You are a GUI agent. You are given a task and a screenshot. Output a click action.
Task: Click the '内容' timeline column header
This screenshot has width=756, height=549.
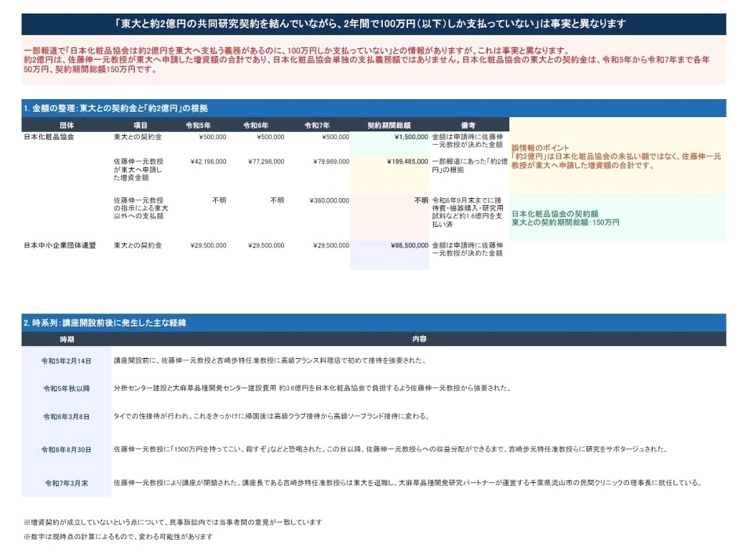(419, 339)
